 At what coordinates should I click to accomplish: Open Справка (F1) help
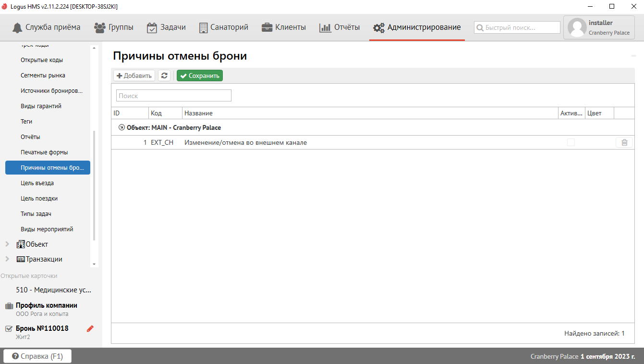click(x=37, y=356)
